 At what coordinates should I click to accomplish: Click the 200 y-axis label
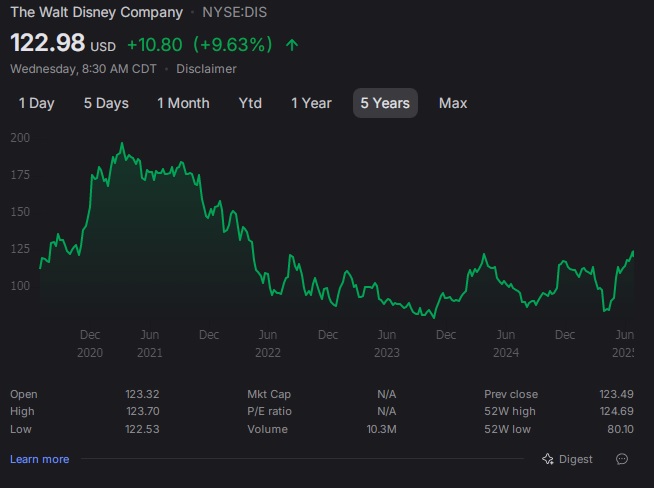(20, 138)
